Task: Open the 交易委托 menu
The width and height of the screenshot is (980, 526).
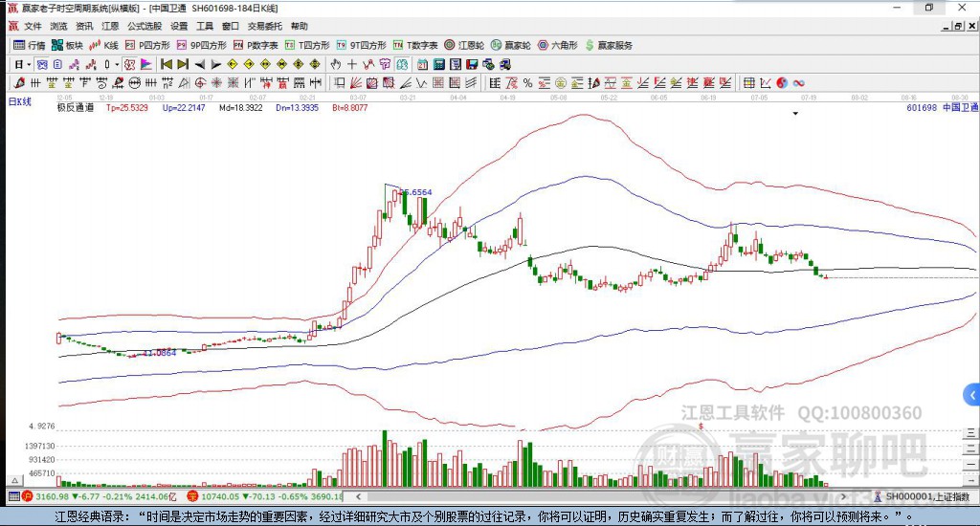Action: [264, 26]
